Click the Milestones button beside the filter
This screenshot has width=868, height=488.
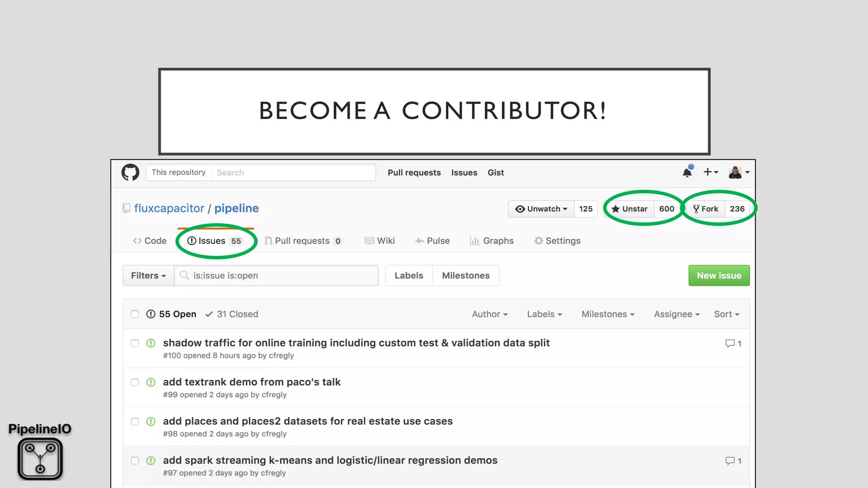(466, 275)
